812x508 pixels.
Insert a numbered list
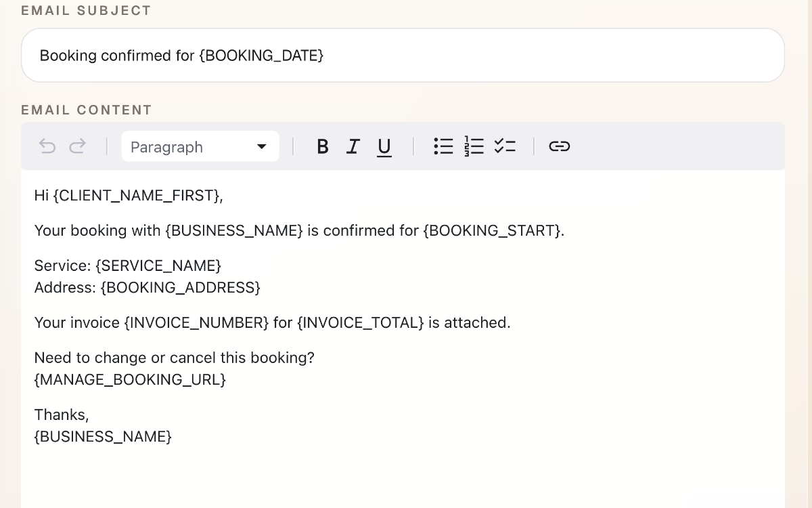[x=474, y=146]
